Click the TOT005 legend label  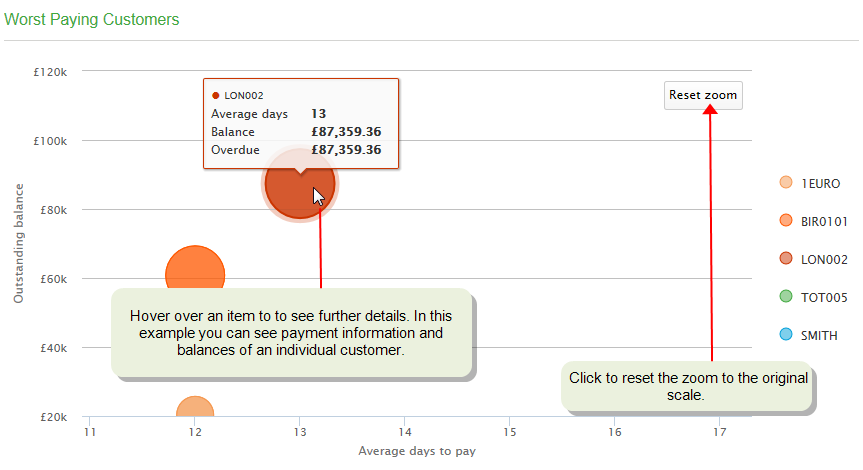click(824, 298)
